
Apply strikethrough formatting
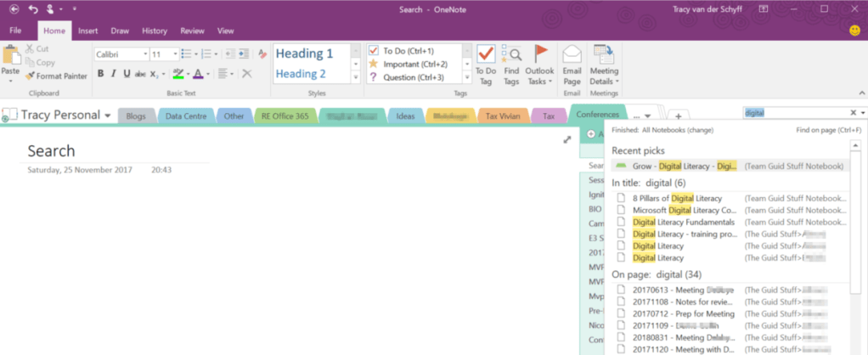[x=141, y=74]
